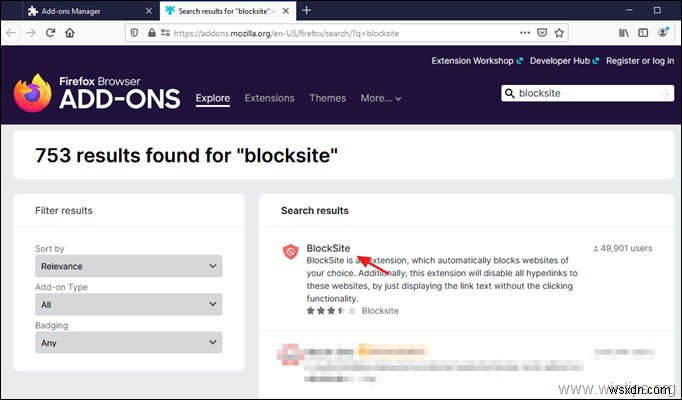Reload the current page
The image size is (682, 400).
50,31
